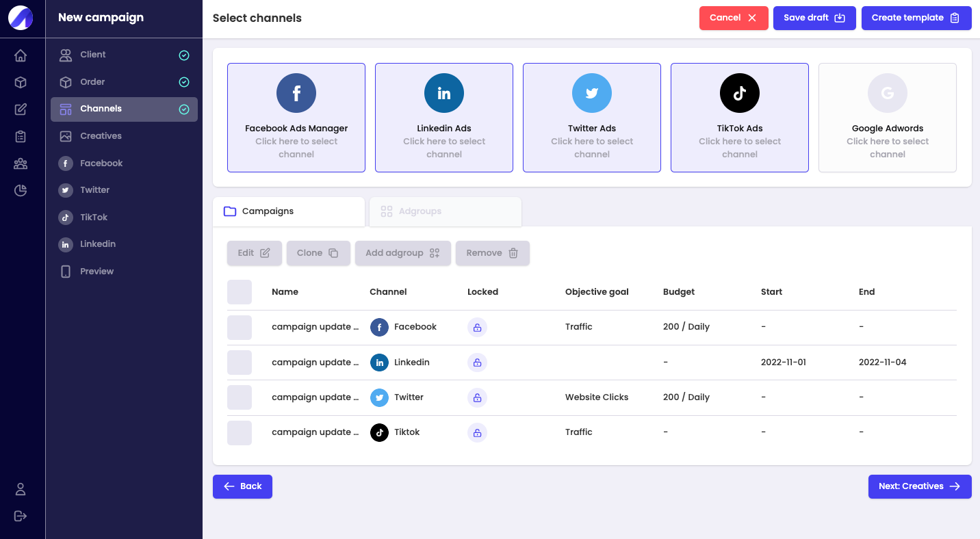Open the Linkedin step in the sidebar

(124, 244)
